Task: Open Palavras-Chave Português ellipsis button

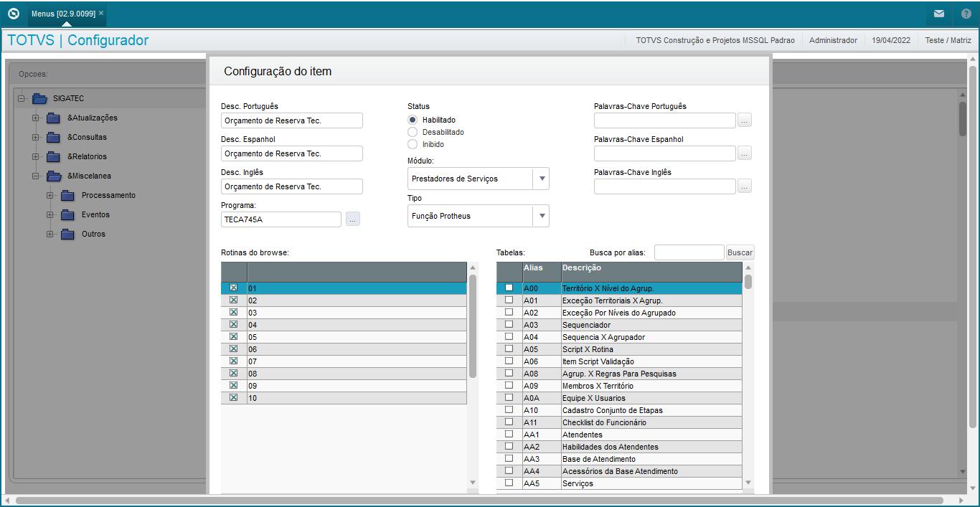Action: [745, 120]
